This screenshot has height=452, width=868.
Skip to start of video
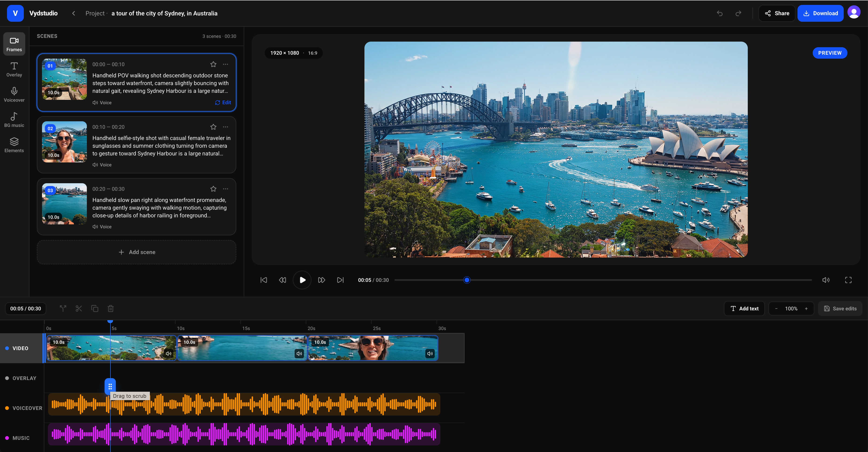point(264,280)
